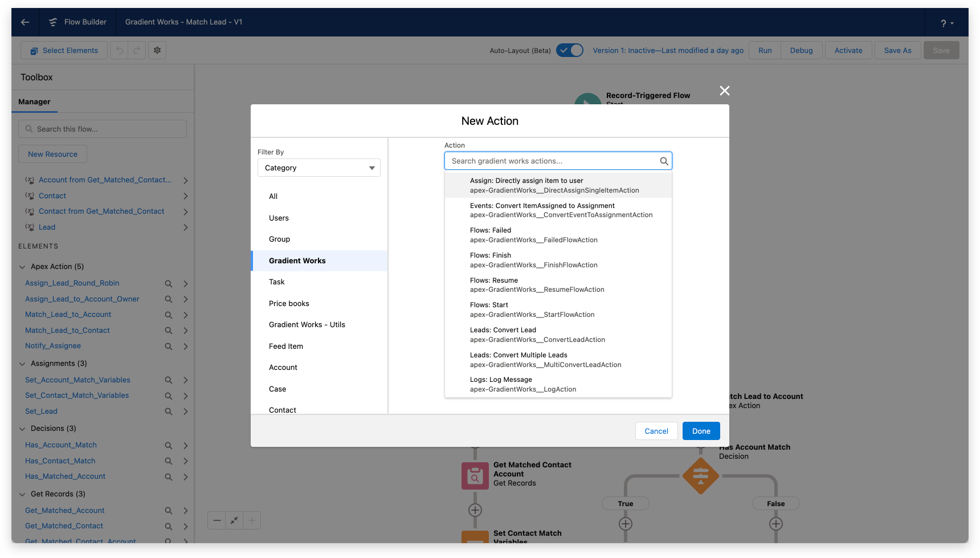
Task: Click the Has Account Match decision icon
Action: pyautogui.click(x=700, y=475)
